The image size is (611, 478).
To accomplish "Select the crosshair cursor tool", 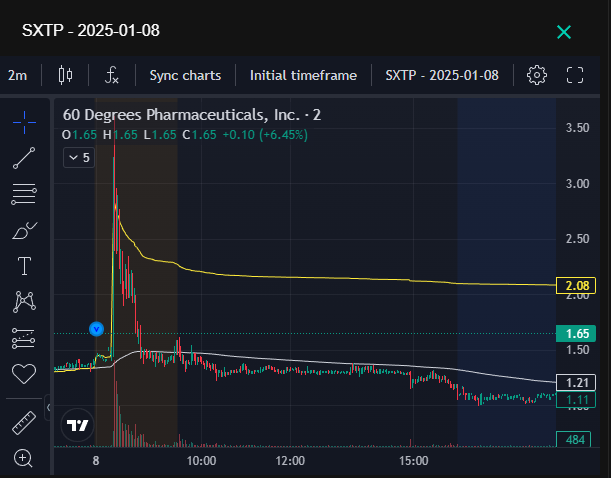I will (x=24, y=122).
